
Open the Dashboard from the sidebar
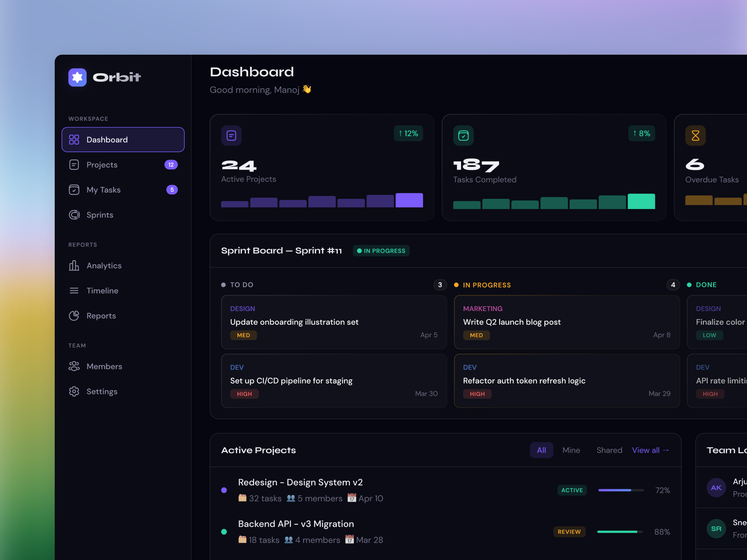[107, 139]
